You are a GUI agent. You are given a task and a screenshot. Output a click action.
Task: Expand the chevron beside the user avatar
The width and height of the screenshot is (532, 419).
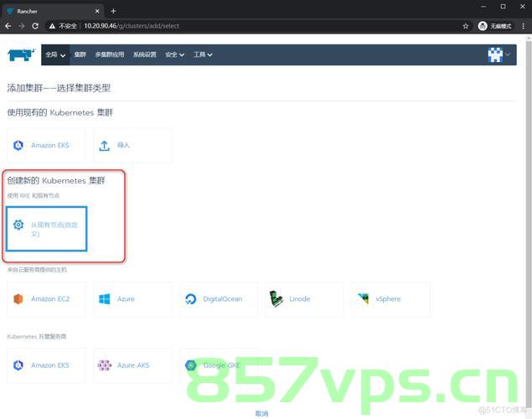[x=508, y=54]
